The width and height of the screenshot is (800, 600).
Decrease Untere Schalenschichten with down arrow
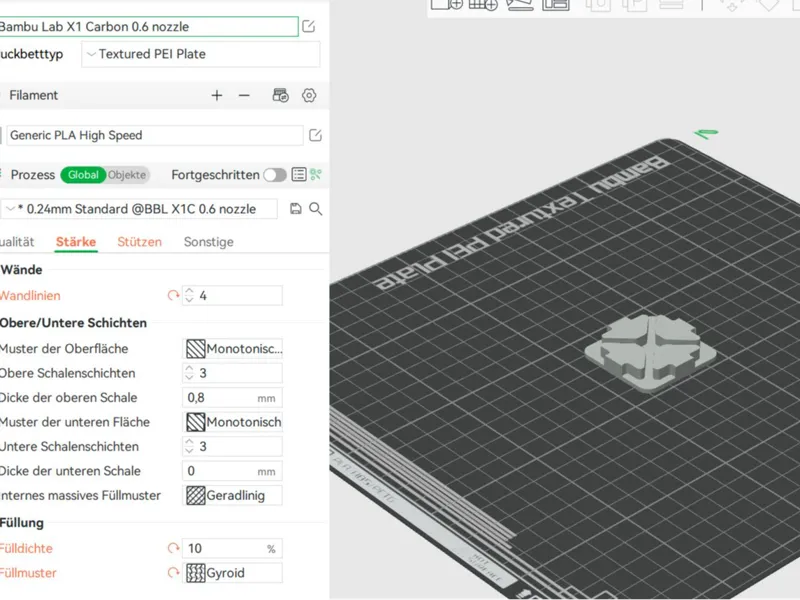point(189,451)
